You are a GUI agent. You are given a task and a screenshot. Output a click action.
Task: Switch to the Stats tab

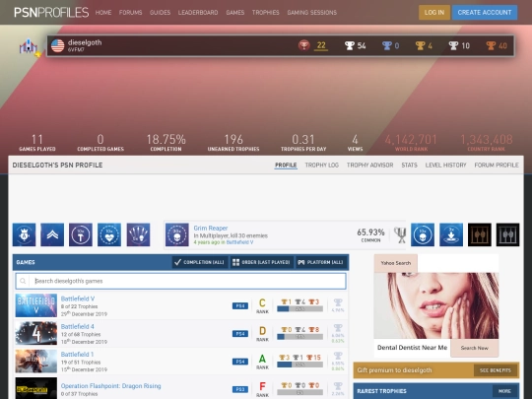(410, 166)
